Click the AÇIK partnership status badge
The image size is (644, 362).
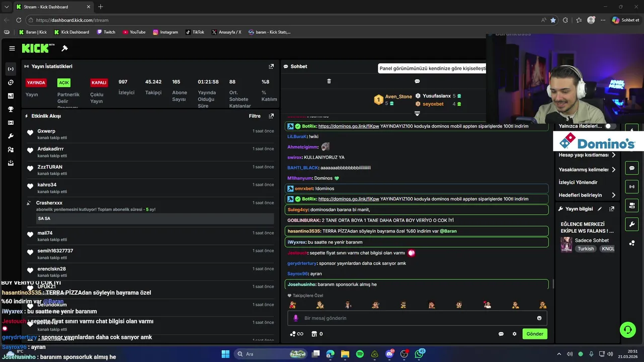click(x=63, y=82)
